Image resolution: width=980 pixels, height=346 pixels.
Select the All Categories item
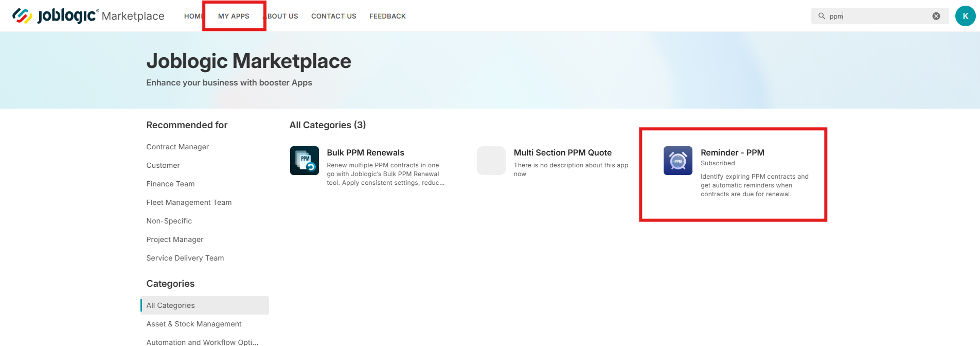point(205,305)
